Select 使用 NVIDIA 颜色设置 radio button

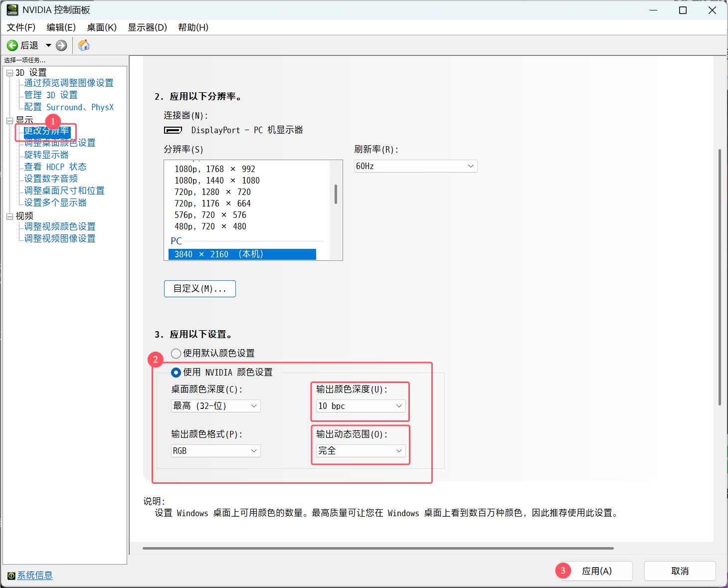[x=176, y=373]
